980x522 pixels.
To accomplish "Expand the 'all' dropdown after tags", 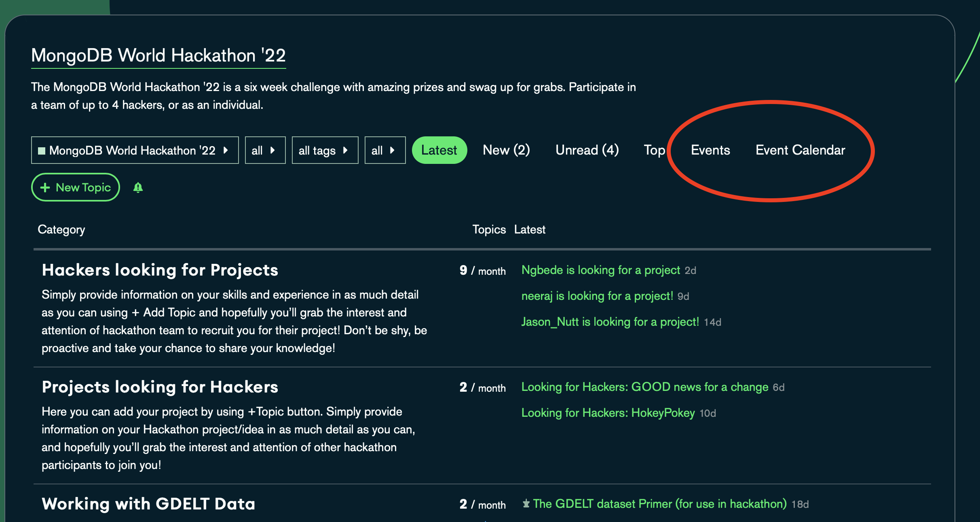I will click(x=384, y=150).
